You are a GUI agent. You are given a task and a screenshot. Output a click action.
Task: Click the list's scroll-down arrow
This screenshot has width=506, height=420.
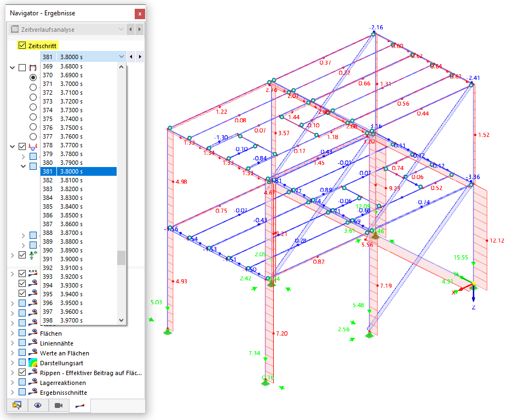(122, 320)
